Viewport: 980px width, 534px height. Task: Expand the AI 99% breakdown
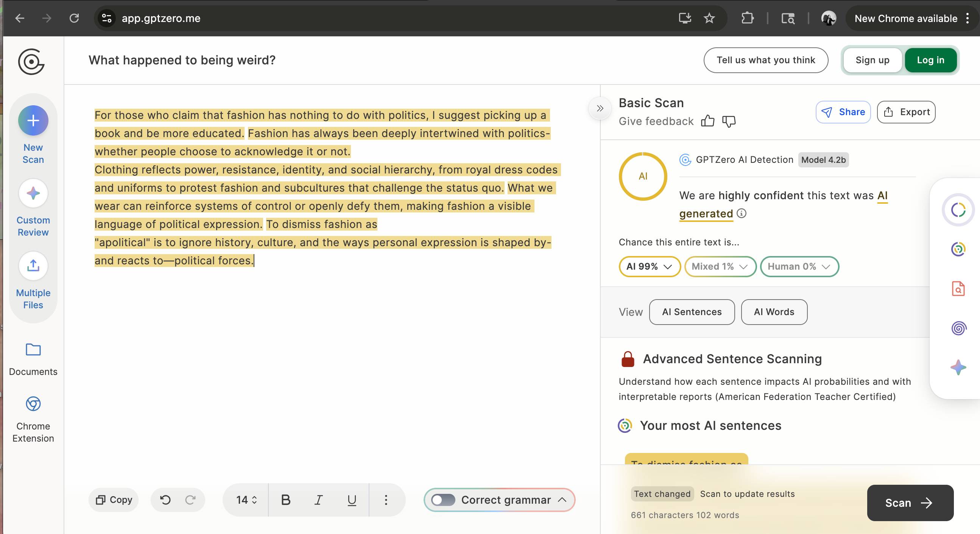point(650,266)
